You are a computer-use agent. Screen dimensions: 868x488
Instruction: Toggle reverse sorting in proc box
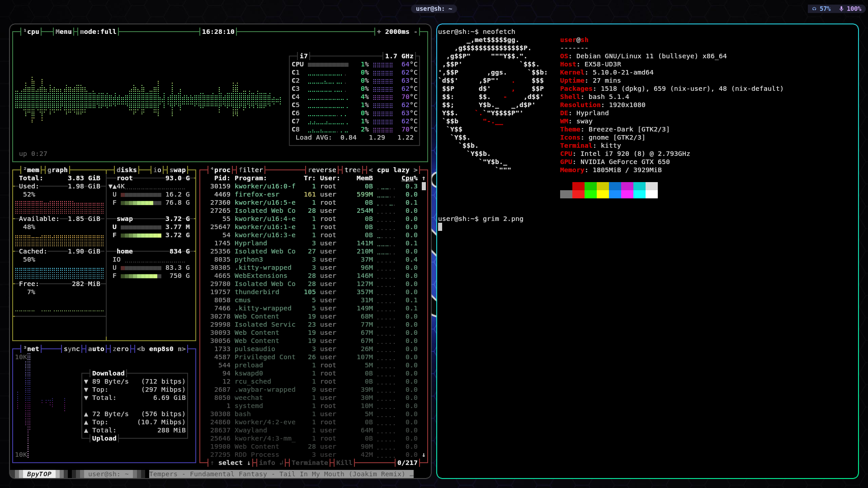point(322,170)
